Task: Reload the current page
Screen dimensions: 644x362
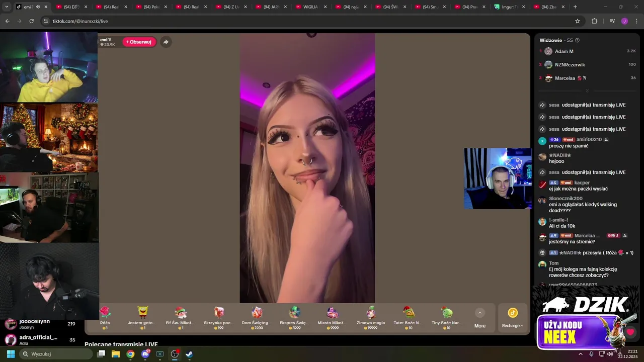Action: coord(31,21)
